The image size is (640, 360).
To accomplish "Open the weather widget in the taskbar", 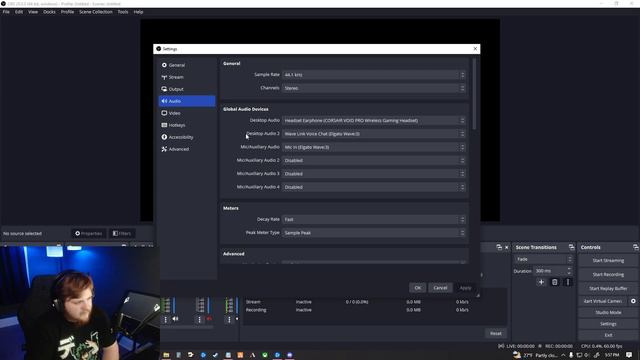I will 535,355.
